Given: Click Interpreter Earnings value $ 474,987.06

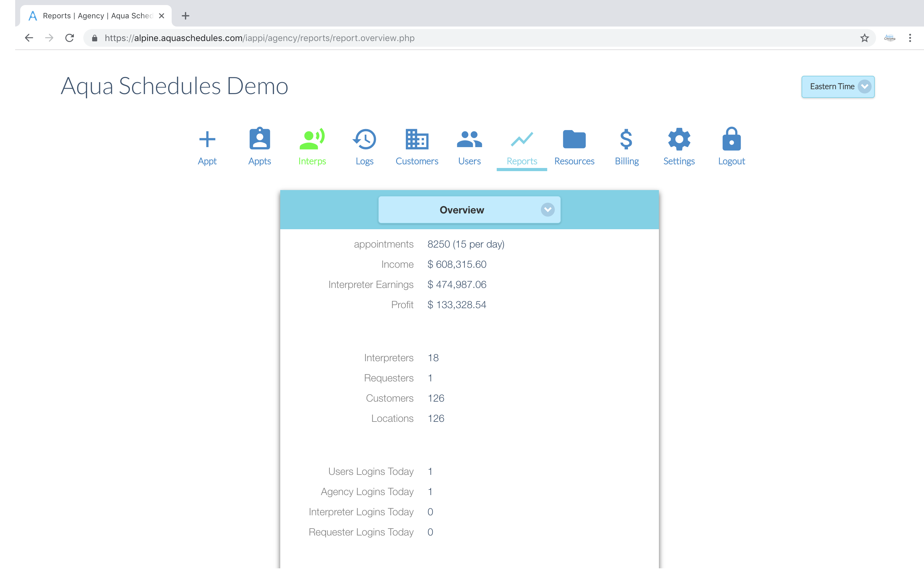Looking at the screenshot, I should (457, 284).
